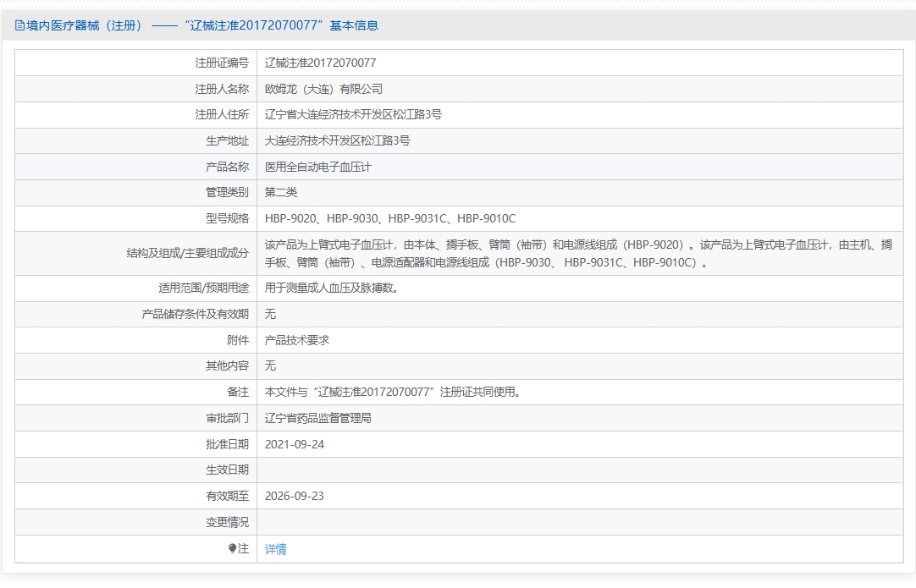Select model list HBP-9020、HBP-9030、HBP-9031C、HBP-9010C
This screenshot has height=588, width=916.
coord(390,218)
